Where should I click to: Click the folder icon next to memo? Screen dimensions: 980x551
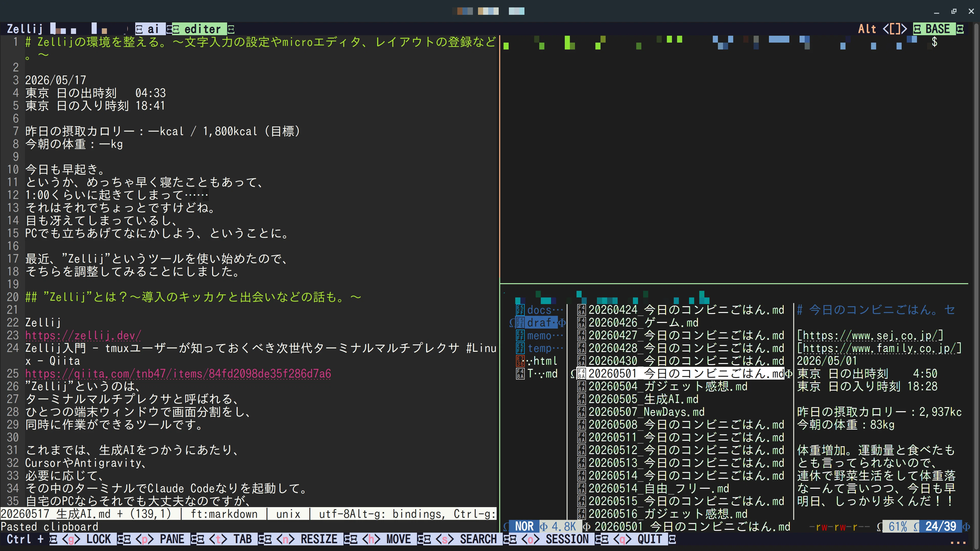coord(520,335)
